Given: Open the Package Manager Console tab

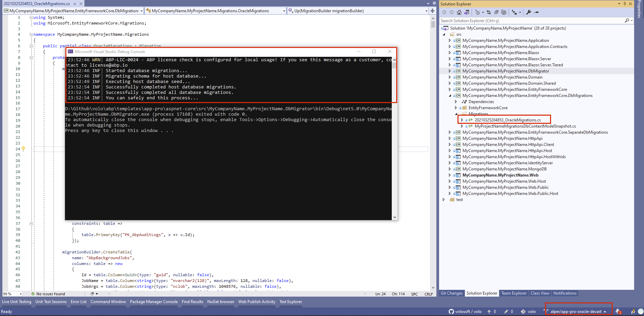Looking at the screenshot, I should point(154,302).
